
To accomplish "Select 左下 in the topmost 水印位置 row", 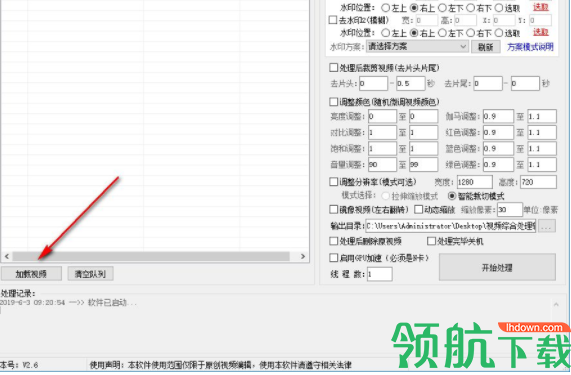I will pyautogui.click(x=442, y=8).
